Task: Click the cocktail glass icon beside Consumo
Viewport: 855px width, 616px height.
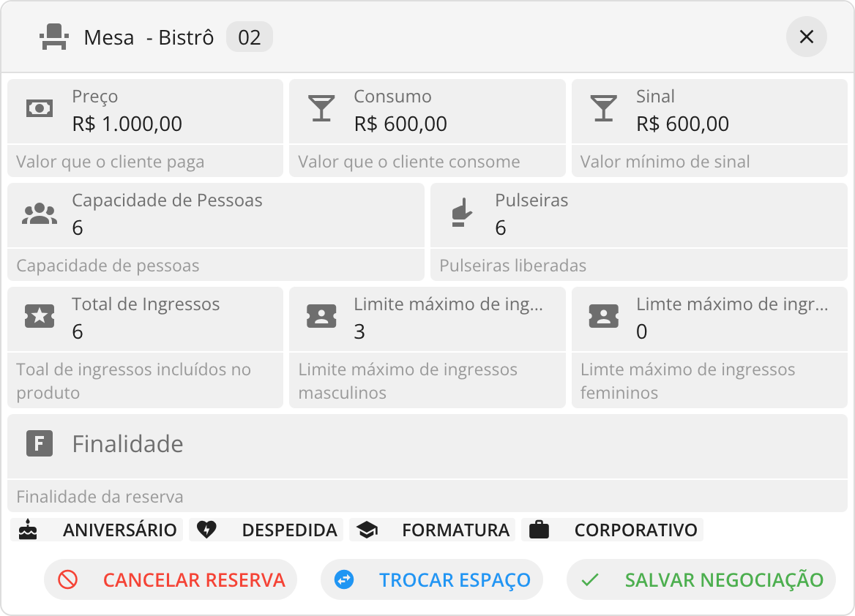Action: point(321,108)
